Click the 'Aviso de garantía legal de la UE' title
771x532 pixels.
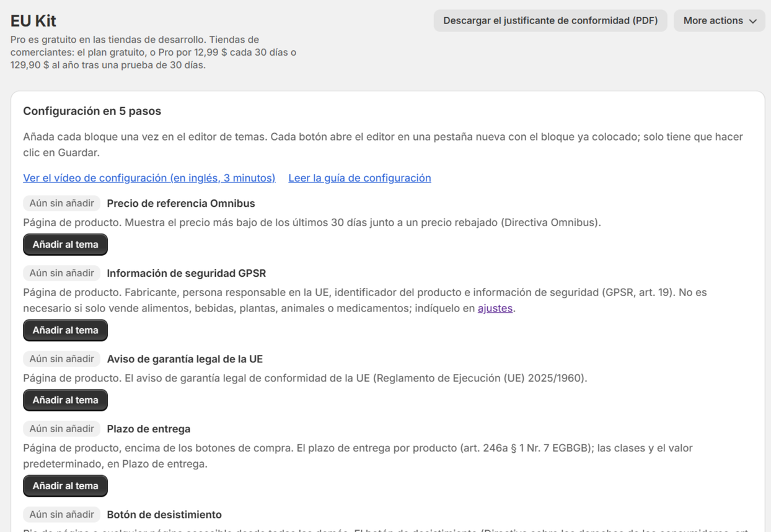coord(185,359)
